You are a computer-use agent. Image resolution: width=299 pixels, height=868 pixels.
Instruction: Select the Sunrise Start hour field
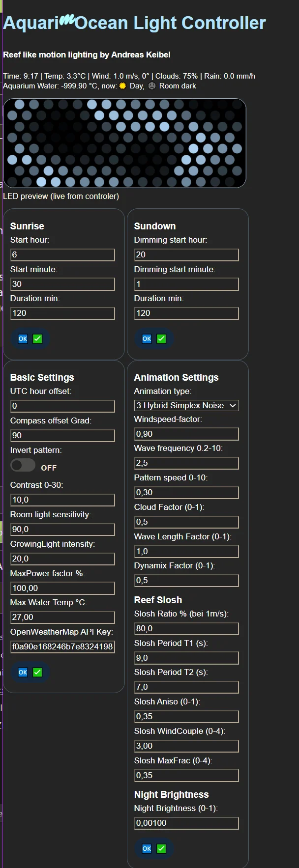point(62,254)
